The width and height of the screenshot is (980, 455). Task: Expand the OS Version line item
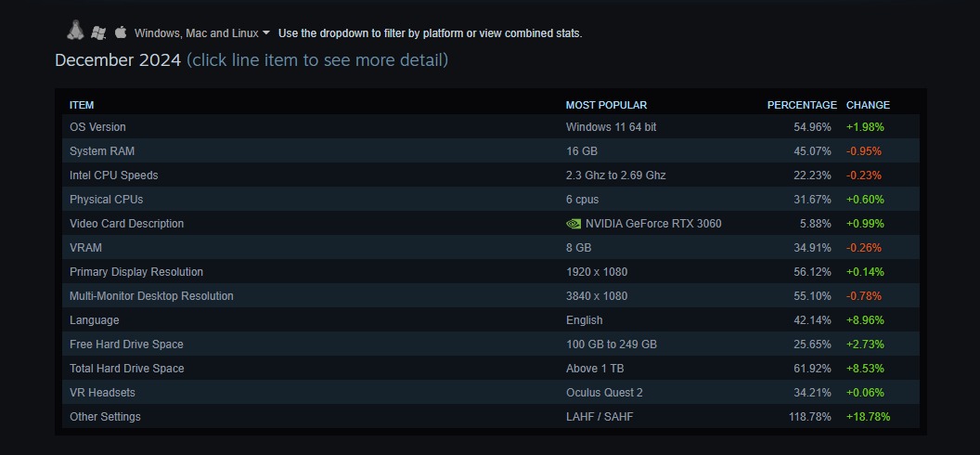491,127
